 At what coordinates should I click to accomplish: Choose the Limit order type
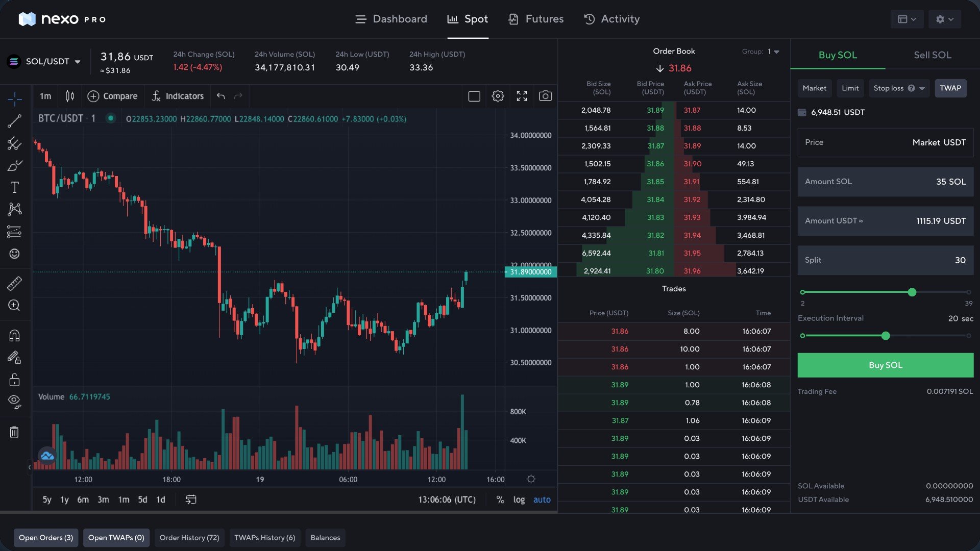coord(850,88)
